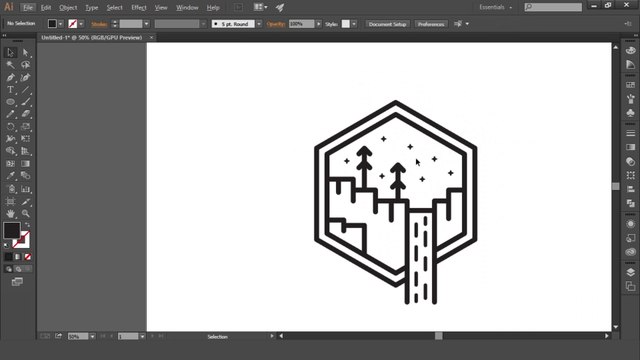Screen dimensions: 640x360
Task: Select the Column Graph tool
Action: point(25,189)
